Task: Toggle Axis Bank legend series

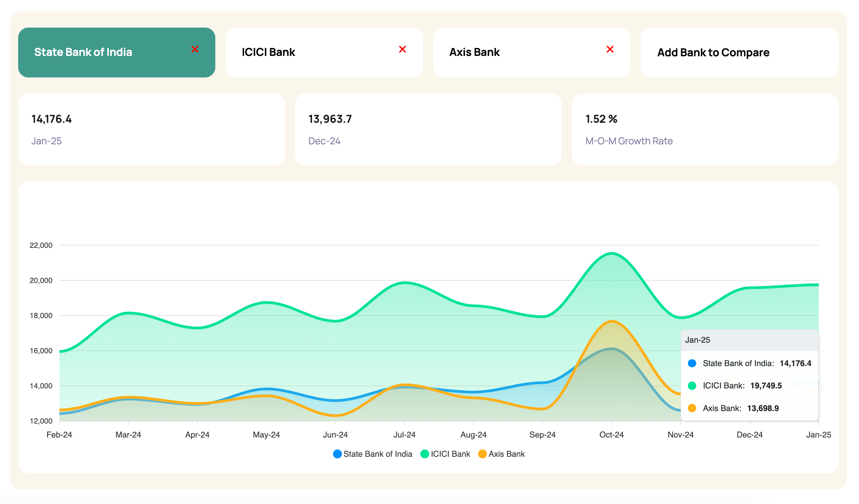Action: pyautogui.click(x=507, y=454)
